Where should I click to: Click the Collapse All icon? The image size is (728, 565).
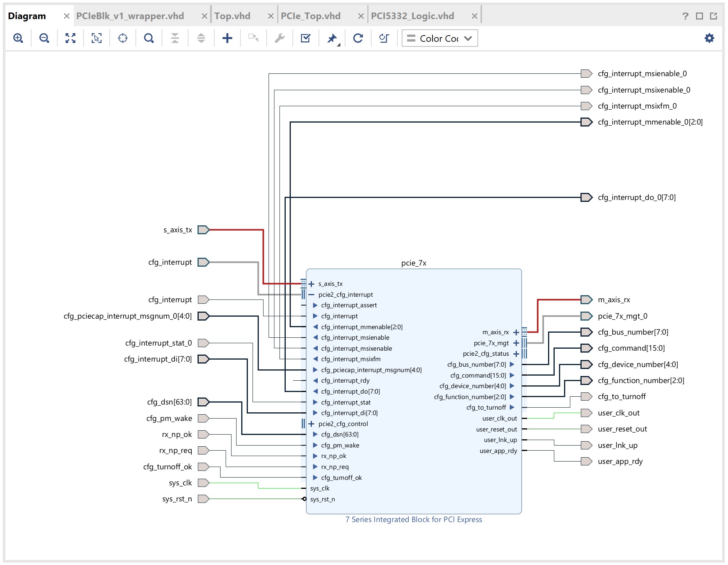tap(175, 38)
